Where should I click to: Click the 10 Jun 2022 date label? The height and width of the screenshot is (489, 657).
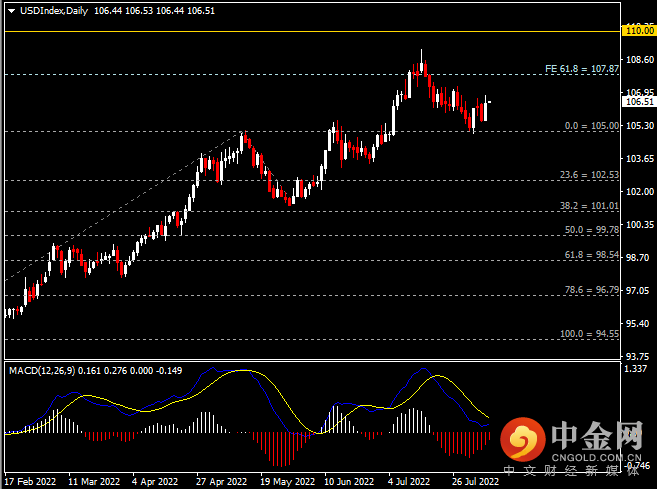(x=349, y=481)
